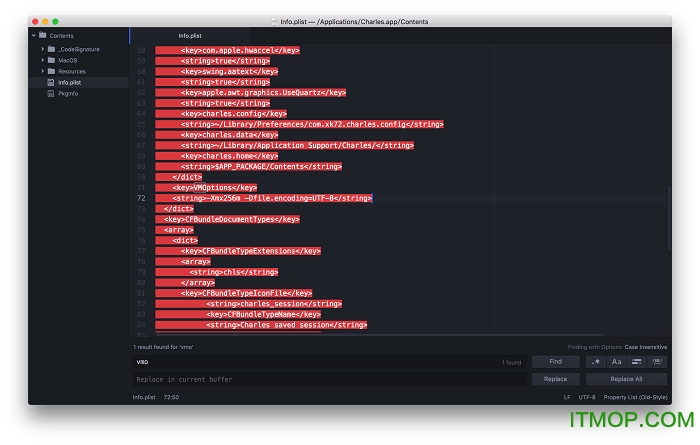This screenshot has width=700, height=445.
Task: Toggle the Match Case option
Action: (x=616, y=362)
